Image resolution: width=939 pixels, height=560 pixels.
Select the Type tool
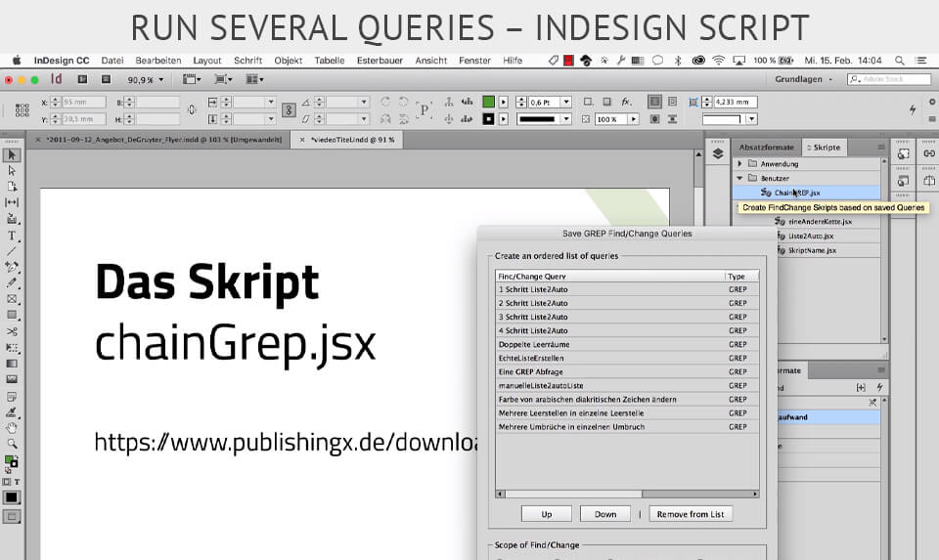[x=12, y=236]
